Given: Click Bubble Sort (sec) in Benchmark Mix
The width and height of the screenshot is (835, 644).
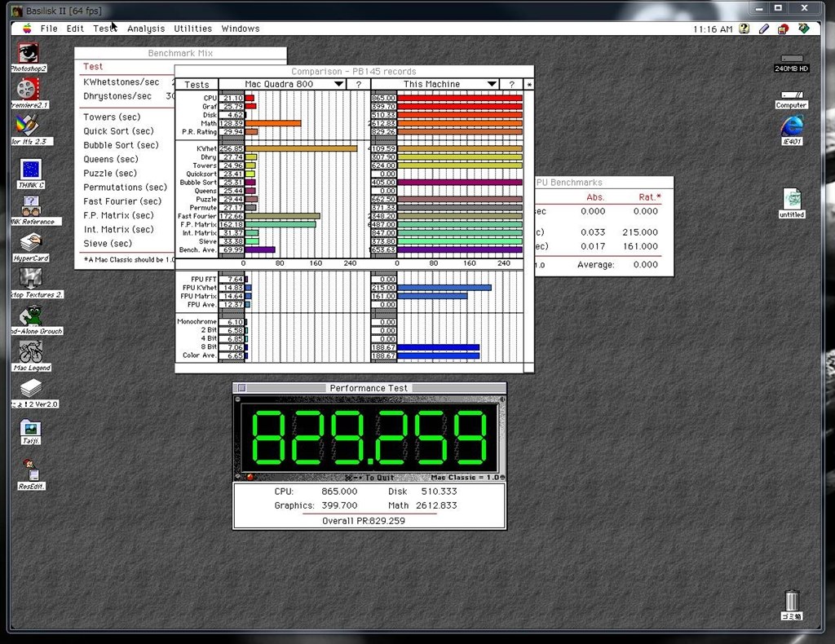Looking at the screenshot, I should [121, 145].
